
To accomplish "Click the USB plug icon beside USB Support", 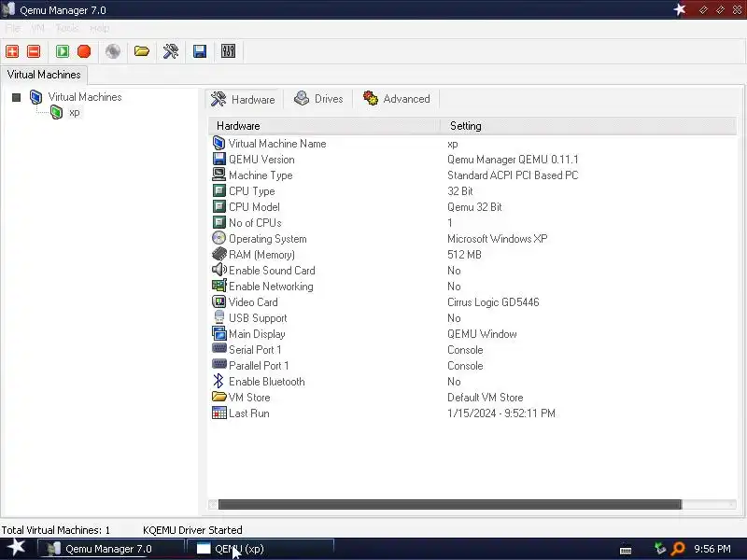I will pos(218,317).
